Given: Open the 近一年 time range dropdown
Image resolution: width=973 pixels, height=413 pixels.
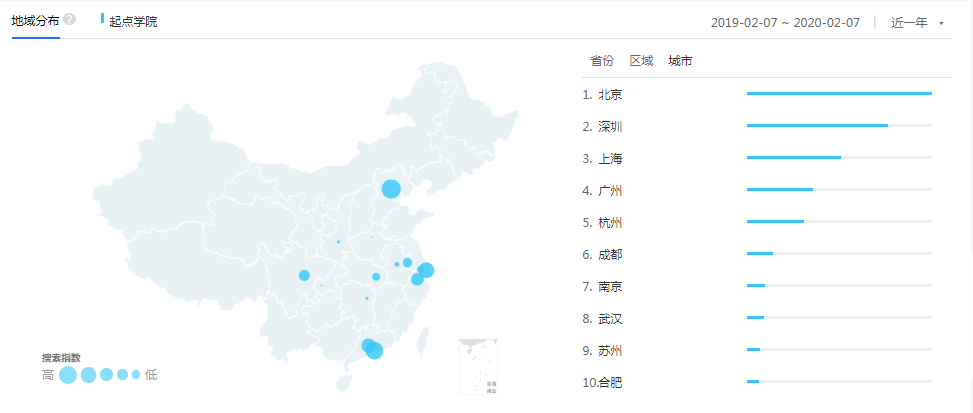Looking at the screenshot, I should click(x=909, y=22).
